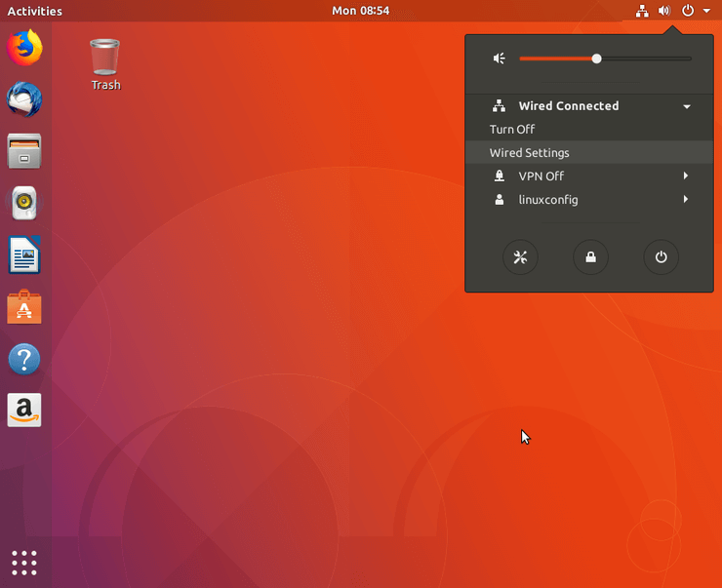The image size is (722, 588).
Task: Click the network icon in top bar
Action: click(642, 11)
